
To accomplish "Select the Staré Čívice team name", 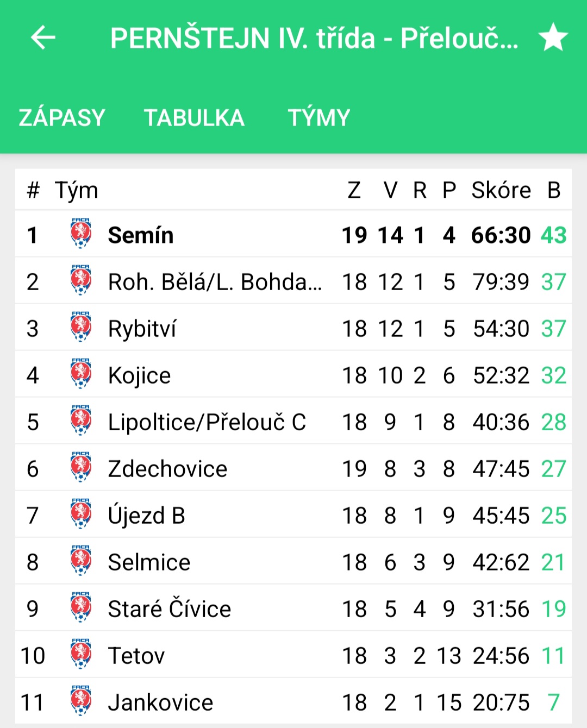I will point(170,608).
